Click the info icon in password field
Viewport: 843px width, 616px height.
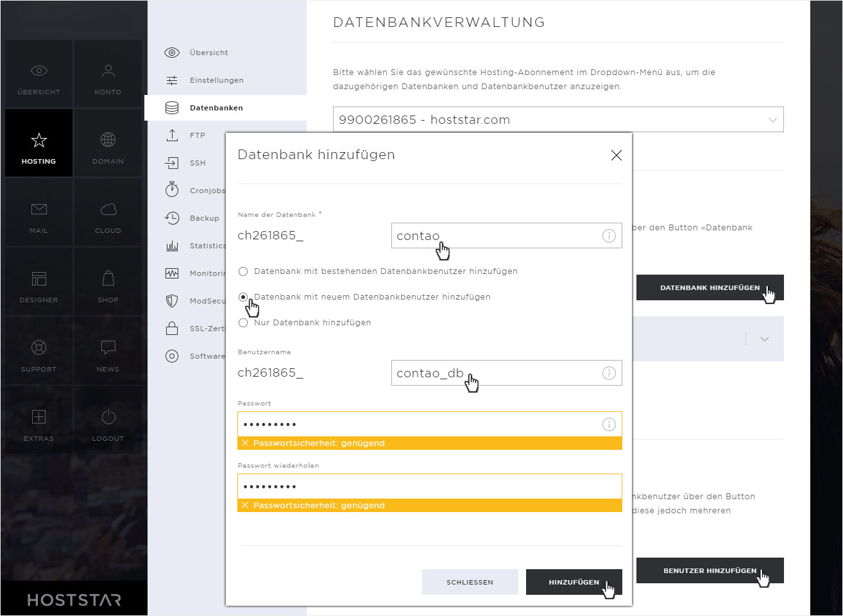(x=609, y=424)
